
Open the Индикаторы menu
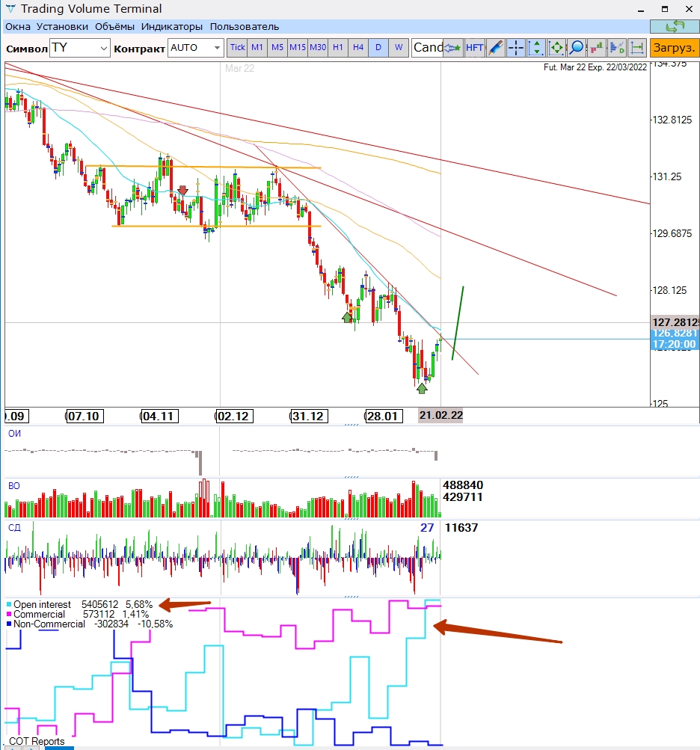click(x=172, y=26)
